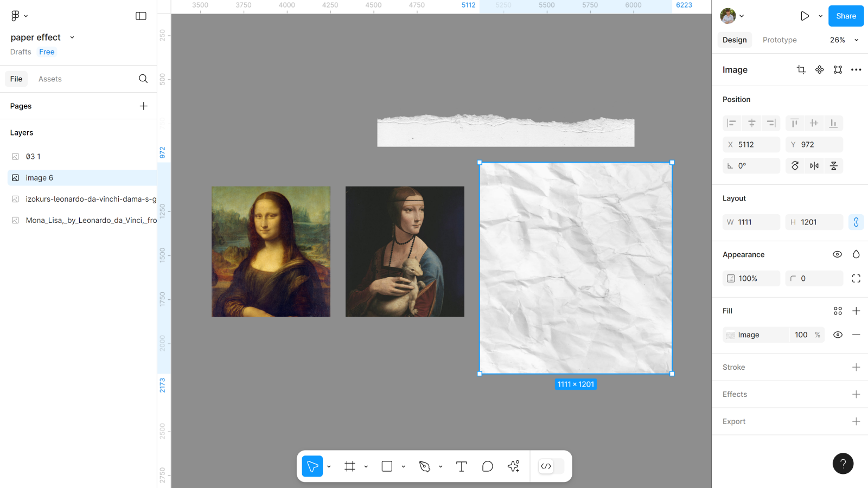This screenshot has height=488, width=868.
Task: Toggle layer visibility in Appearance section
Action: click(x=837, y=254)
